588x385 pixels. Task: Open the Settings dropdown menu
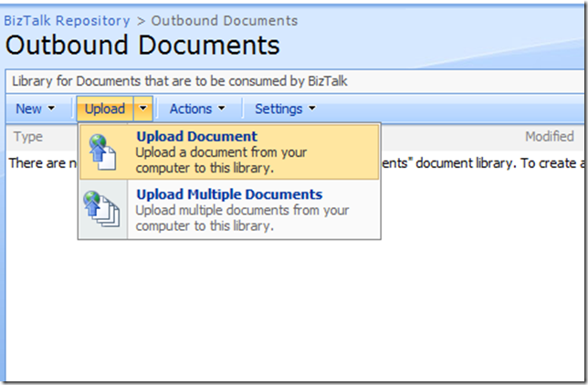[x=286, y=109]
